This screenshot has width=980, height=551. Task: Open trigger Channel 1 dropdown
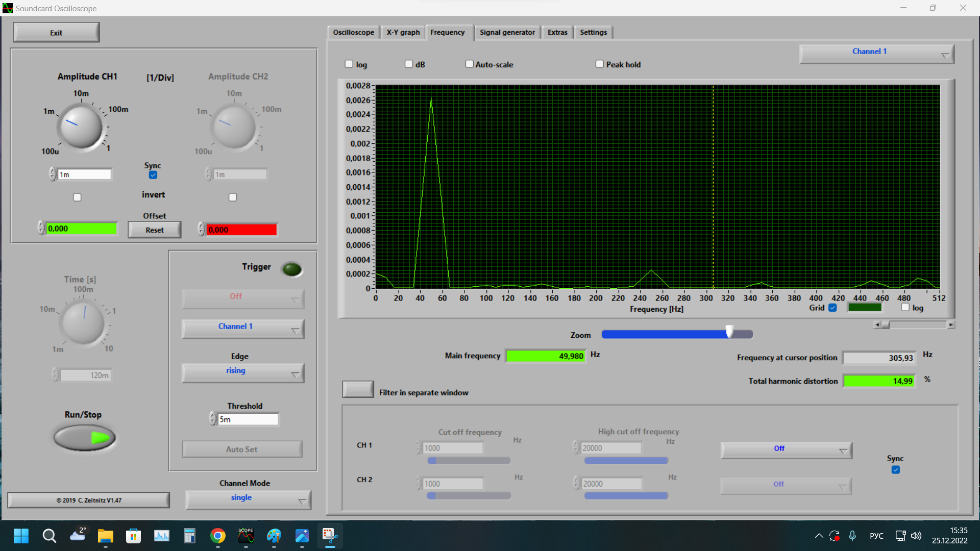243,329
